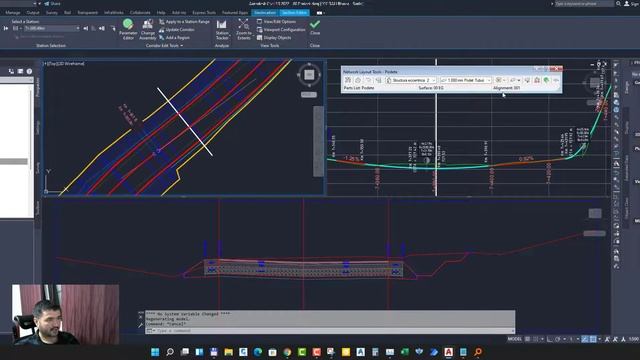Click Zoom to Extents

pyautogui.click(x=244, y=29)
